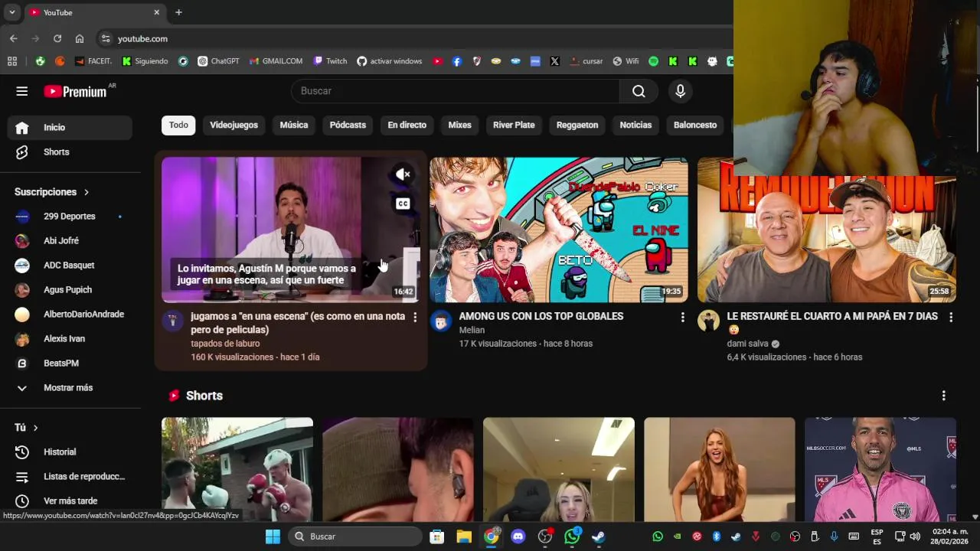Go back with the browser back arrow
Screen dimensions: 980x551
pyautogui.click(x=13, y=38)
